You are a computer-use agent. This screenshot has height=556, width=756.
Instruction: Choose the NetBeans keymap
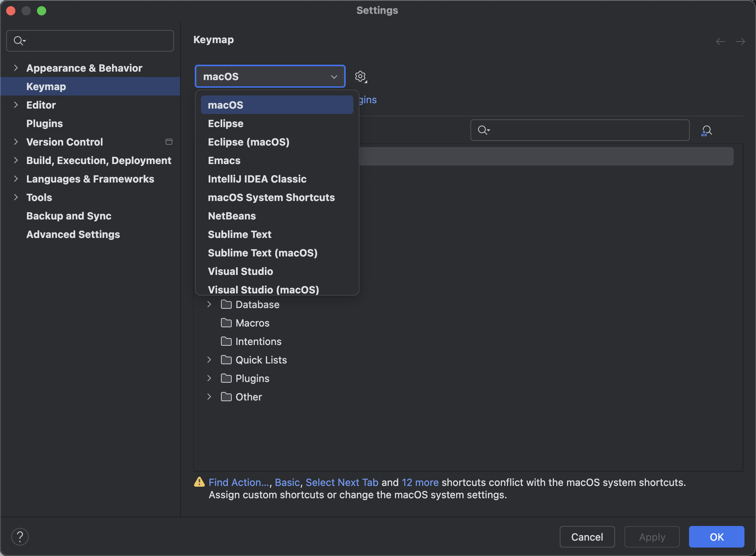[277, 216]
